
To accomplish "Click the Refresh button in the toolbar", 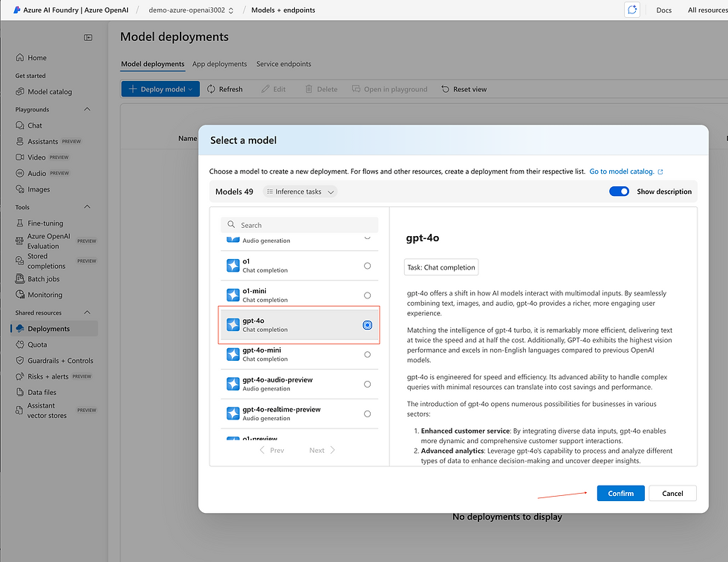I will pos(224,89).
